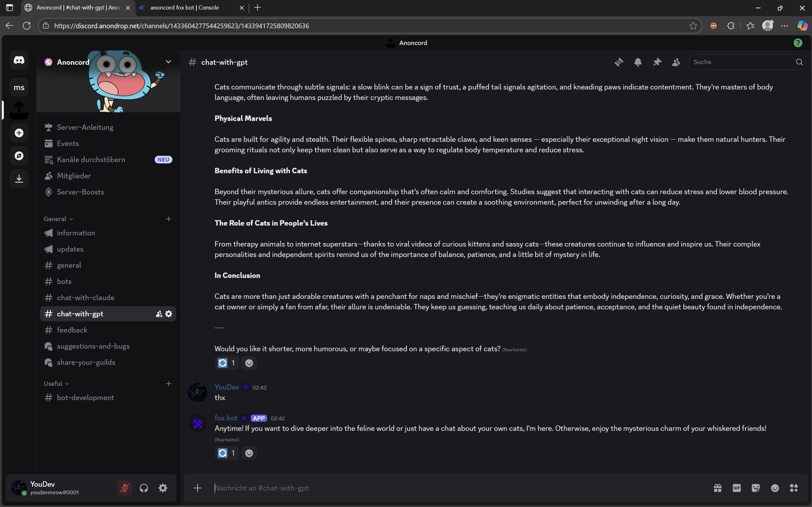Open the GIF picker in the message bar
812x507 pixels.
(737, 488)
